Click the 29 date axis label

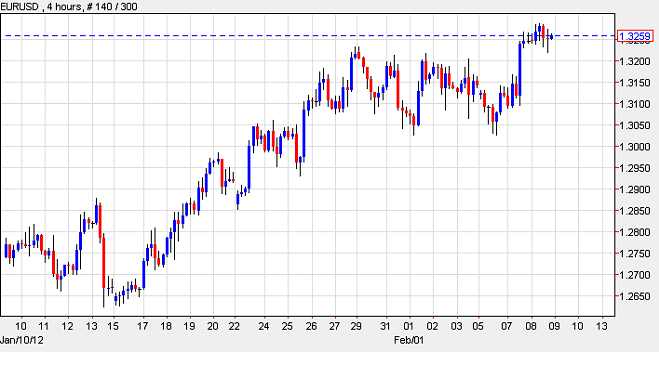356,326
